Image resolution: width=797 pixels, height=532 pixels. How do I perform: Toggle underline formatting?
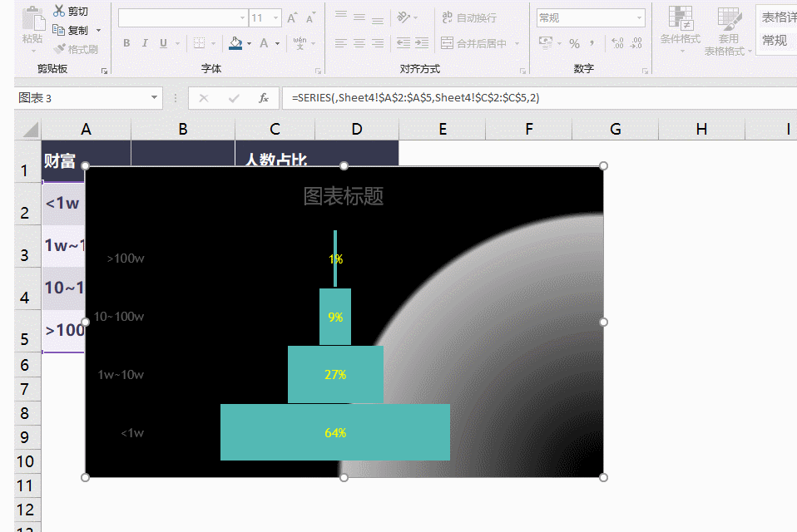point(163,43)
